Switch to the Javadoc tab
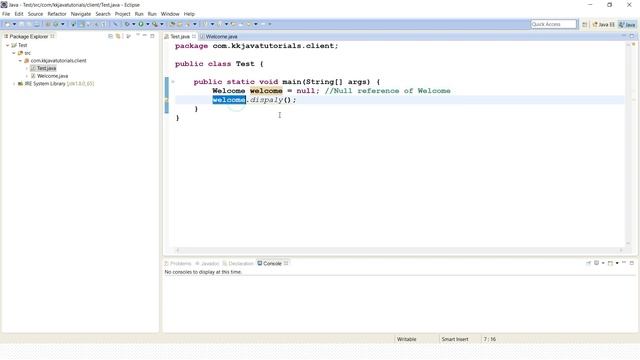The height and width of the screenshot is (360, 640). coord(207,263)
